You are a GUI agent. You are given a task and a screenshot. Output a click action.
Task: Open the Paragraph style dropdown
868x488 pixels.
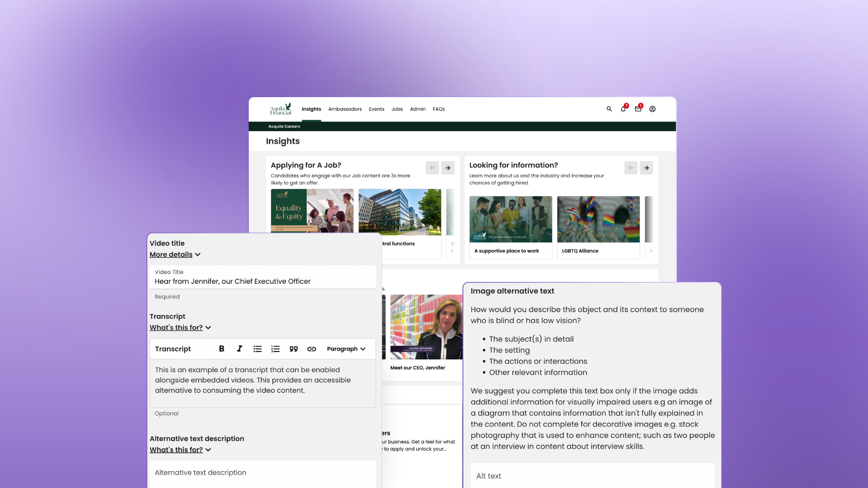point(346,349)
